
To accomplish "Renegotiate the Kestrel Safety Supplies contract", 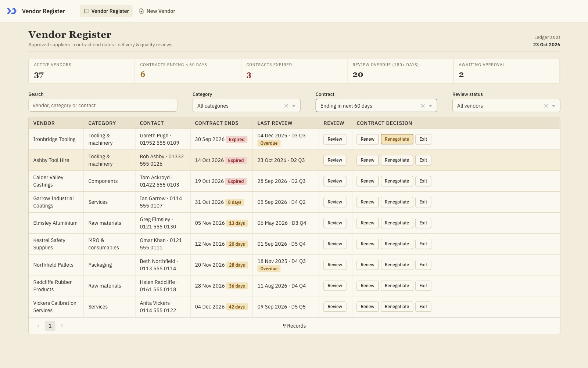I will point(397,244).
